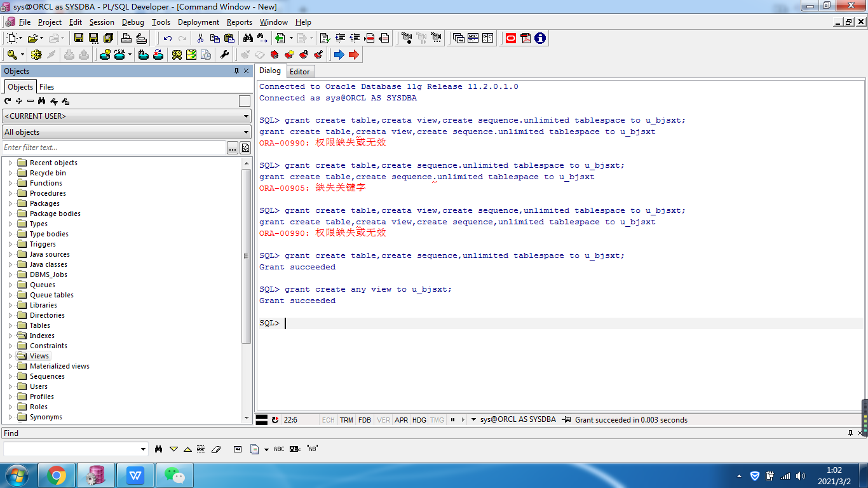Screen dimensions: 868x488
Task: Switch to the Files tab
Action: [46, 87]
